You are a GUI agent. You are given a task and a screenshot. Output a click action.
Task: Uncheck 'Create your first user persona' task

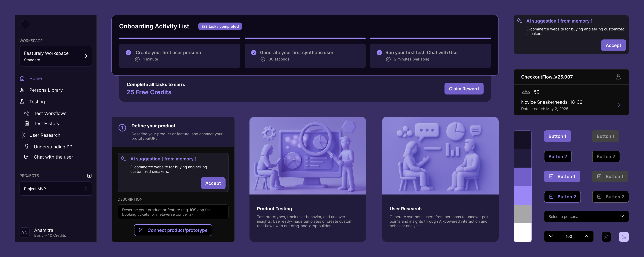point(128,52)
